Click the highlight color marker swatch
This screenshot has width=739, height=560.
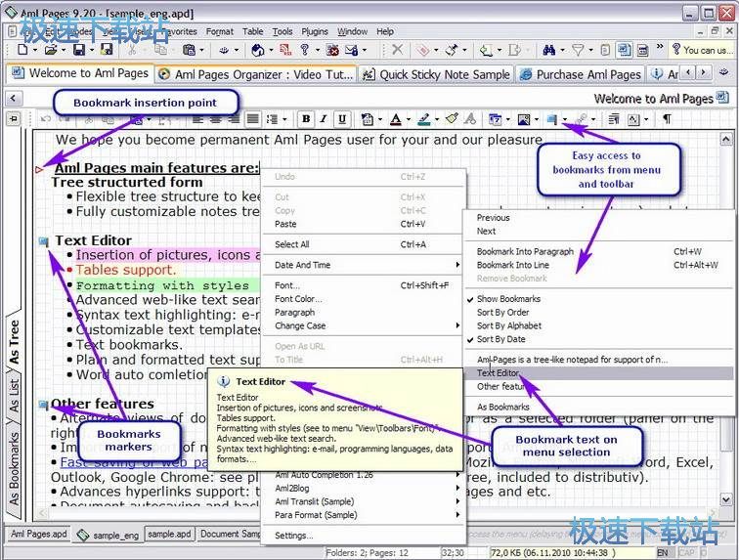(x=423, y=119)
